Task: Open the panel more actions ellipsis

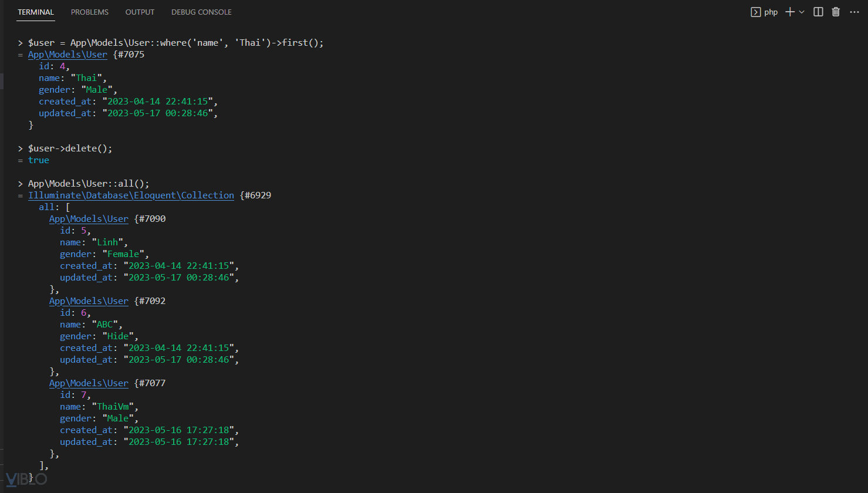Action: point(855,12)
